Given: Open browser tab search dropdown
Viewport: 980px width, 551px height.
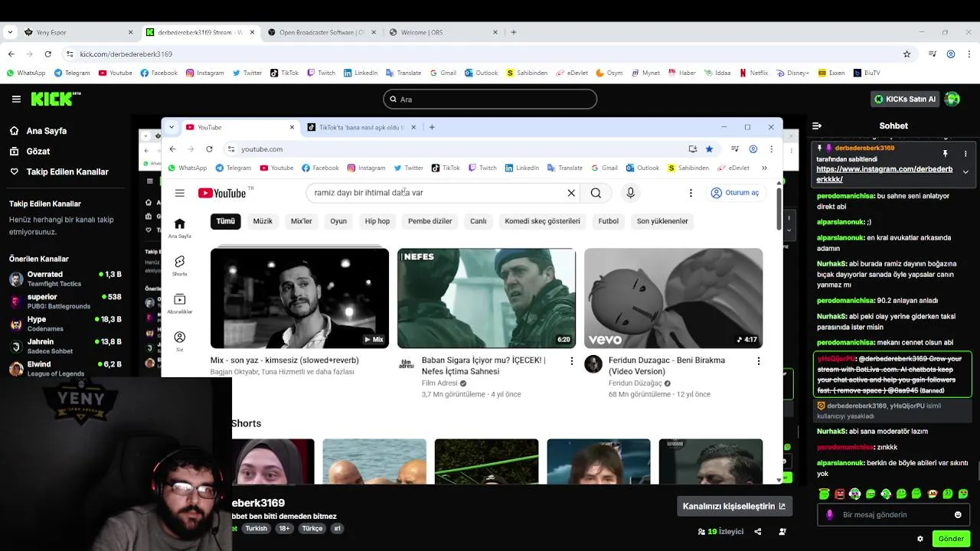Looking at the screenshot, I should 8,32.
